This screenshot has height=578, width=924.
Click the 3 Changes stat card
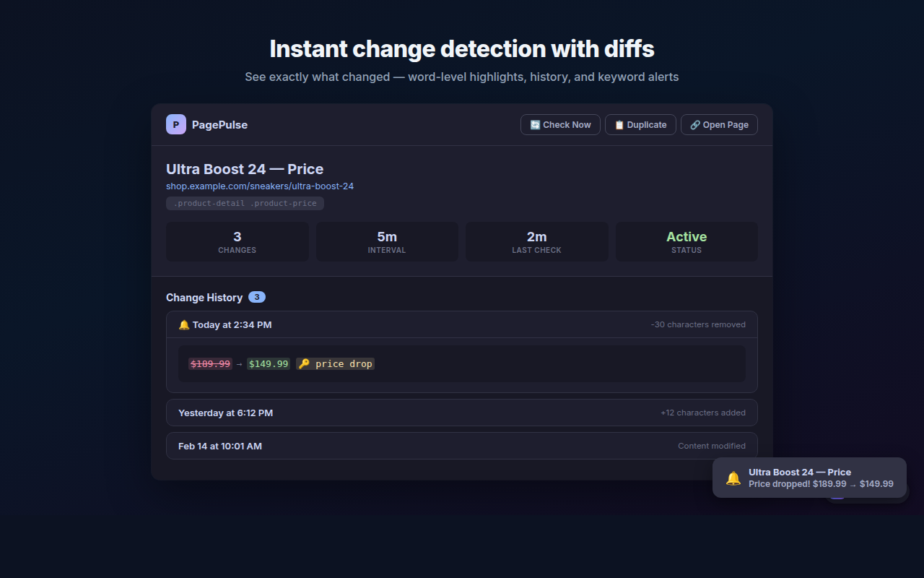[237, 241]
